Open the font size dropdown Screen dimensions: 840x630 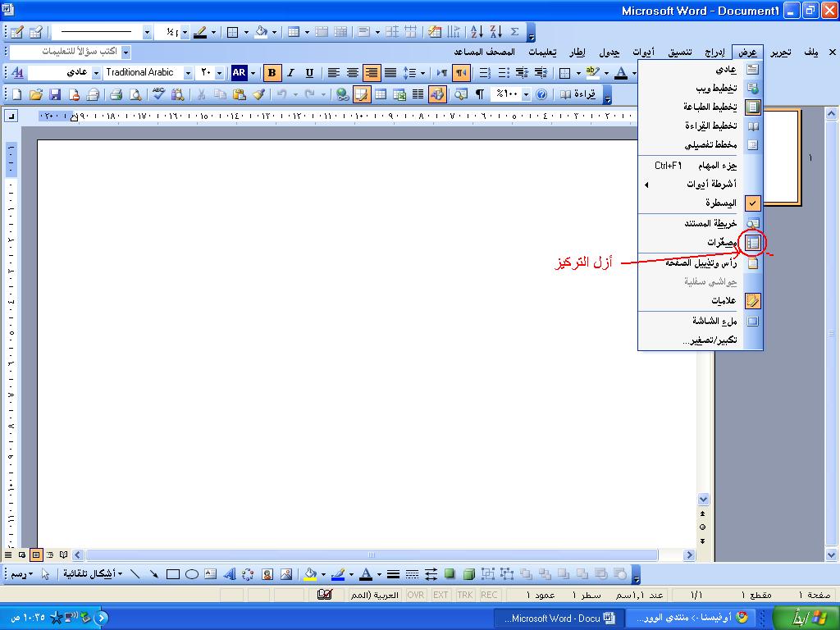coord(218,73)
